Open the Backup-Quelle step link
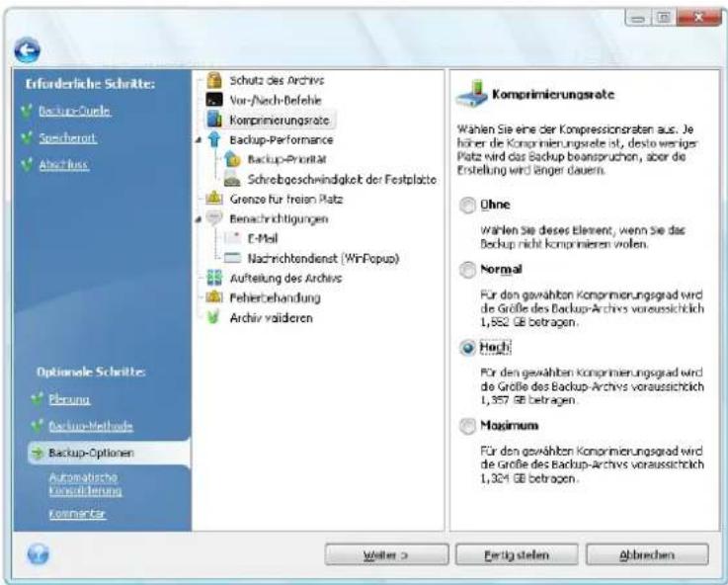 point(75,111)
